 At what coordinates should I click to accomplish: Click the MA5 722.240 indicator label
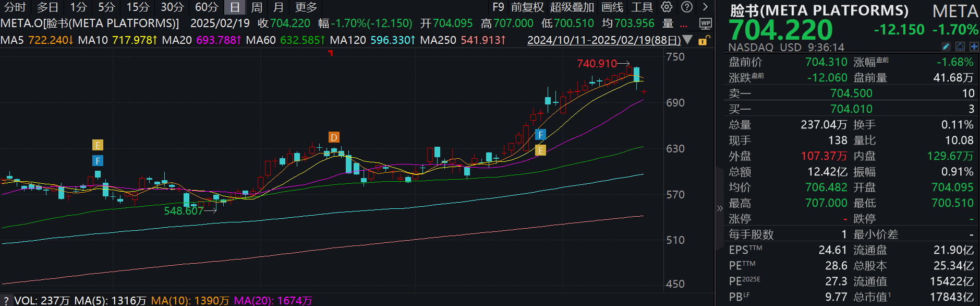[37, 40]
